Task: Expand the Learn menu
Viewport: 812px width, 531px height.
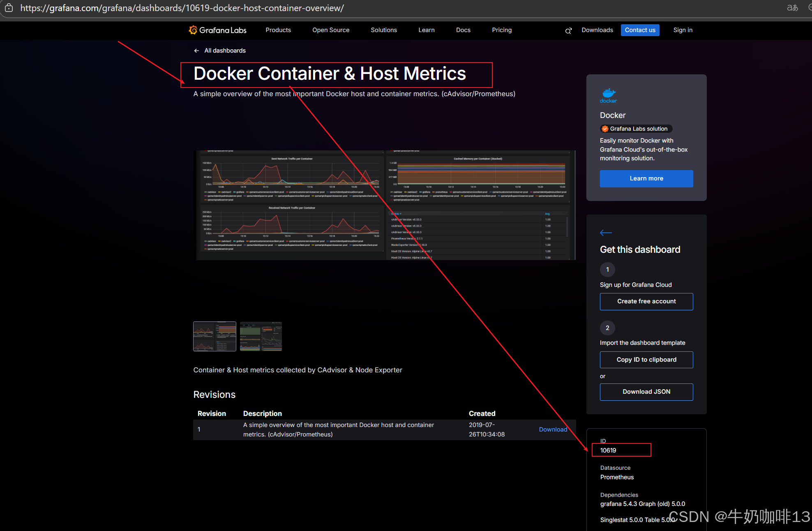Action: click(427, 30)
